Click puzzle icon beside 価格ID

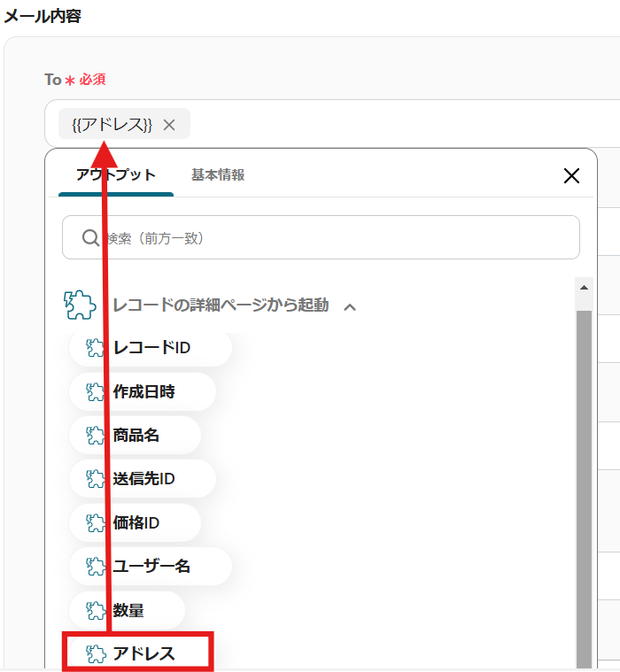tap(95, 523)
